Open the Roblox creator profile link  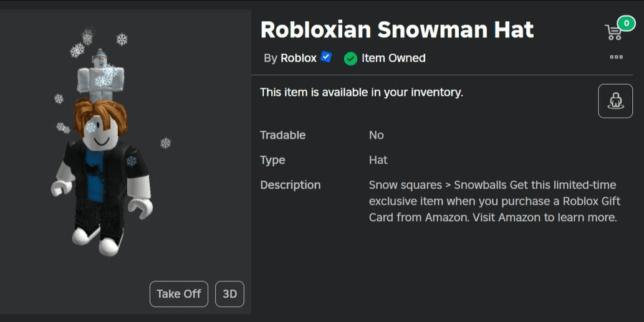[x=298, y=58]
